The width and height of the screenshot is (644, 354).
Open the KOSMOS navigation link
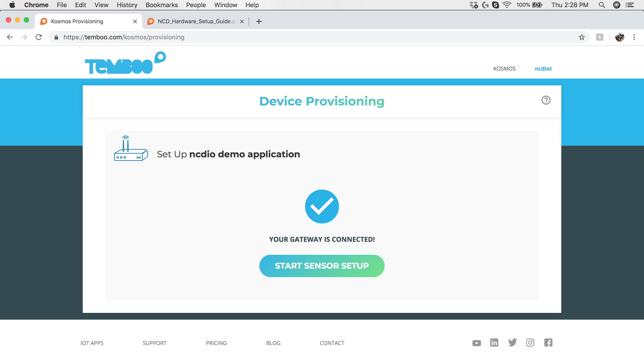pos(504,69)
